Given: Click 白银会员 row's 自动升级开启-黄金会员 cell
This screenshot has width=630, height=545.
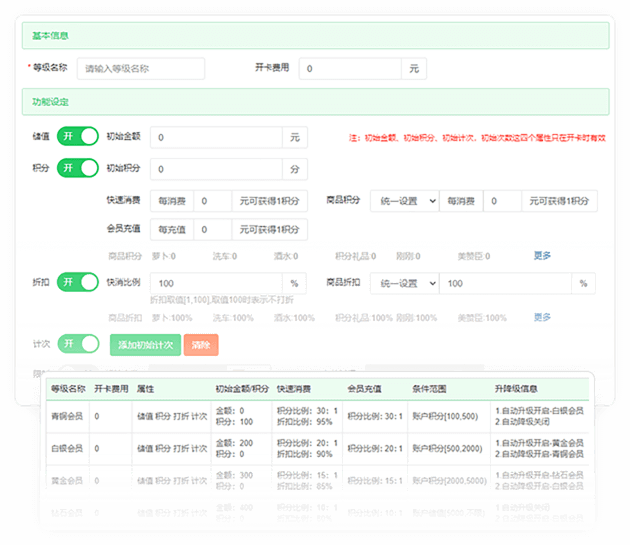Looking at the screenshot, I should click(x=539, y=443).
